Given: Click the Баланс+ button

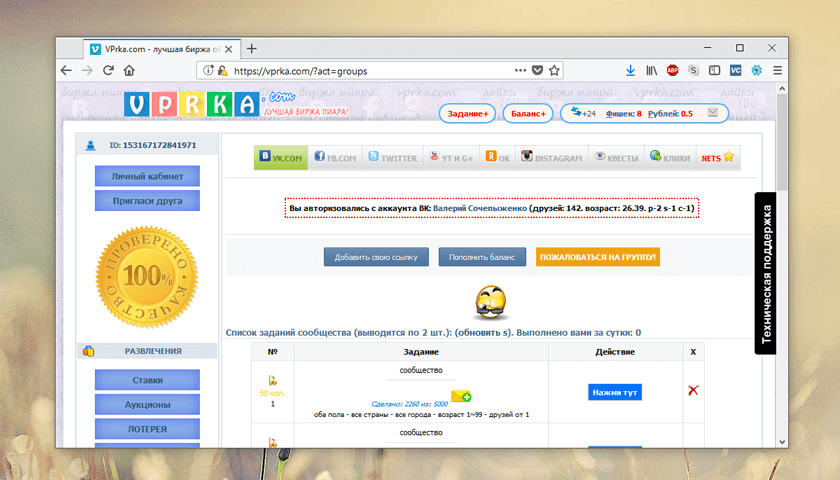Looking at the screenshot, I should pos(528,114).
